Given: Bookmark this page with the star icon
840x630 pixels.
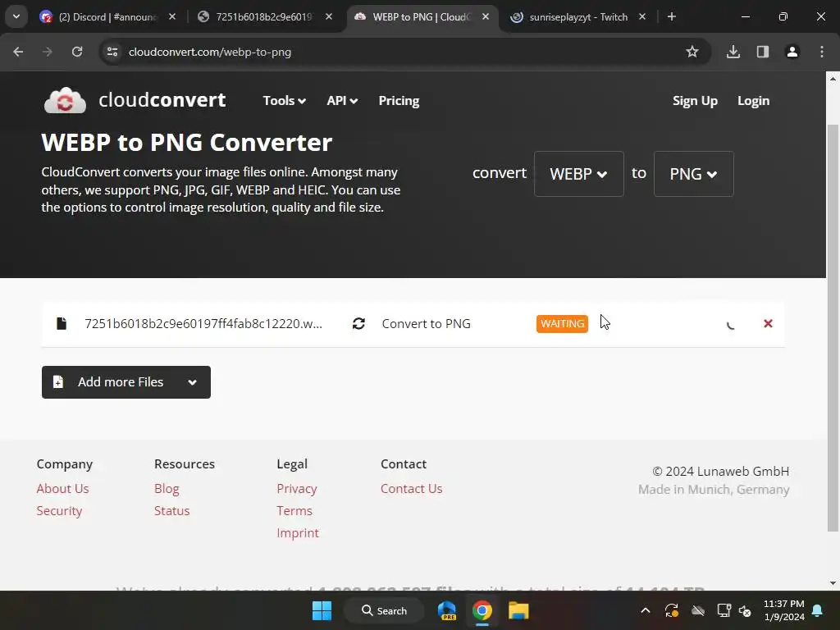Looking at the screenshot, I should click(692, 52).
